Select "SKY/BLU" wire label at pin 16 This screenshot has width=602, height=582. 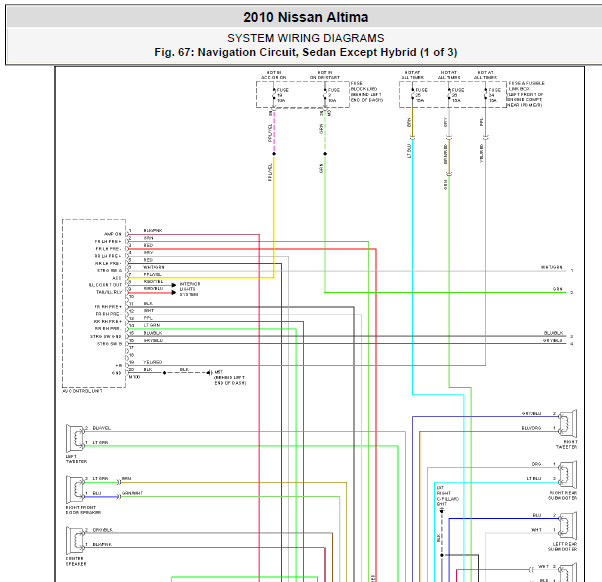pyautogui.click(x=153, y=340)
